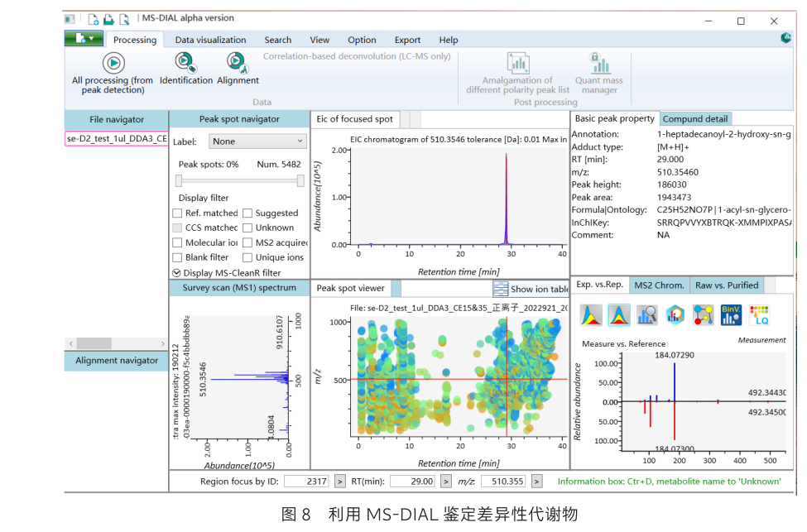Click the m/z input field showing 510.355

point(503,481)
